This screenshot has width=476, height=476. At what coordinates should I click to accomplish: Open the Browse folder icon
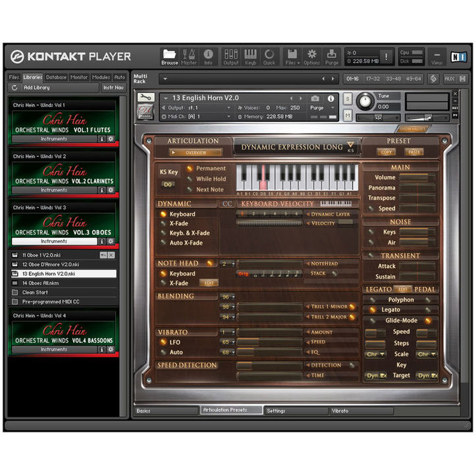click(x=169, y=57)
